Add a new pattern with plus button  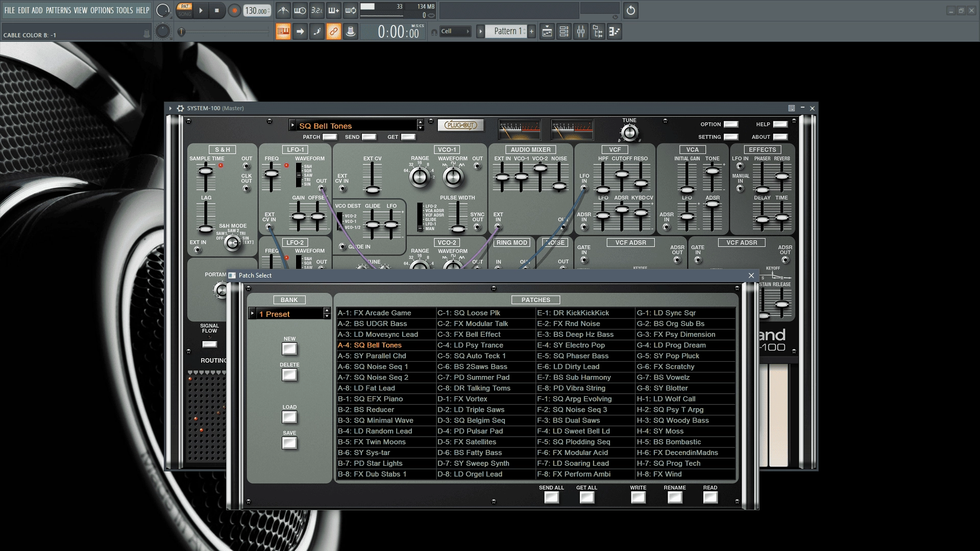click(531, 32)
